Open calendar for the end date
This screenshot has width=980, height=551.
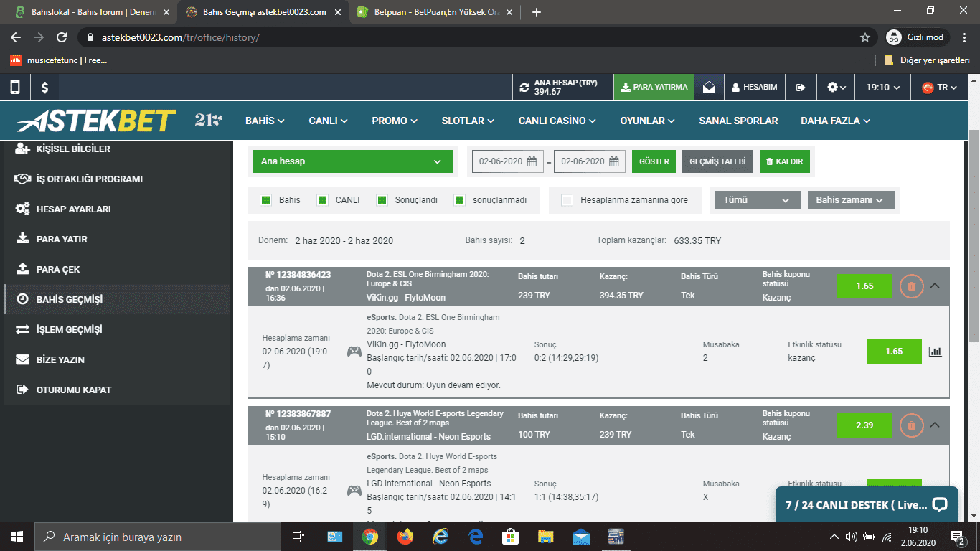pos(614,161)
